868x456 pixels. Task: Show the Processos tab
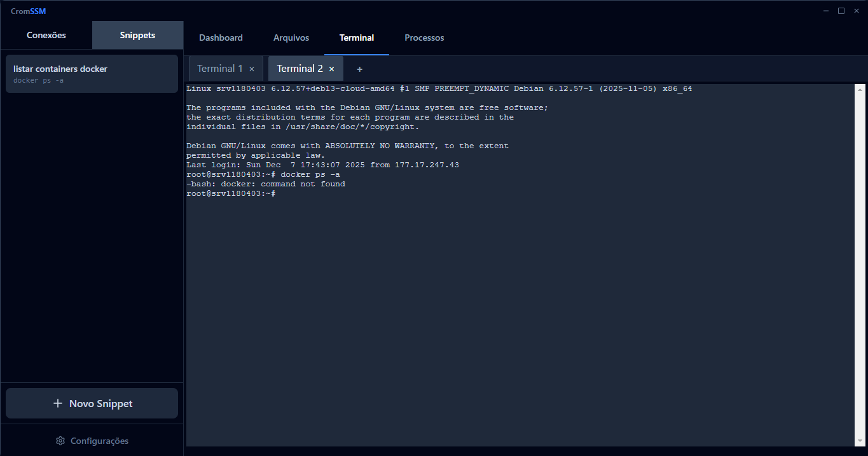424,38
